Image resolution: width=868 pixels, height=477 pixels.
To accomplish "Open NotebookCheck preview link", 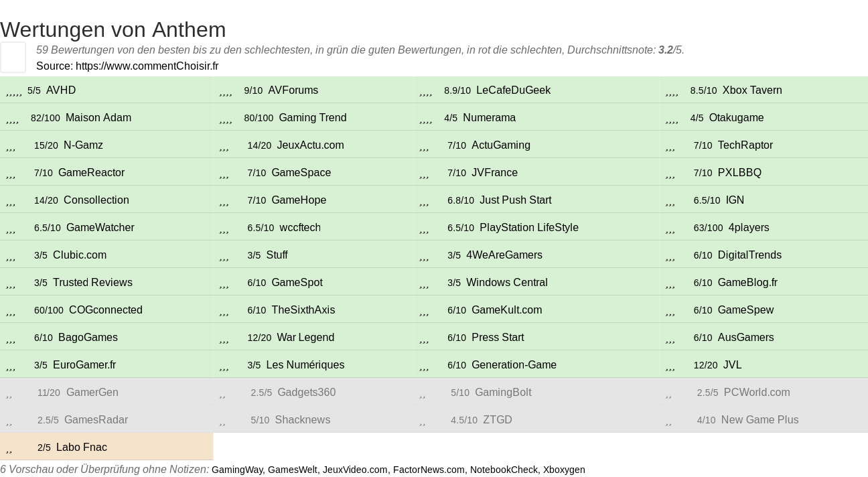I will point(504,470).
